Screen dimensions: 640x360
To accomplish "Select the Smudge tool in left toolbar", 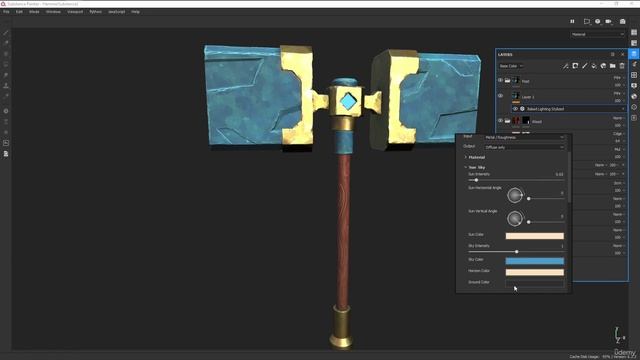I will point(6,75).
